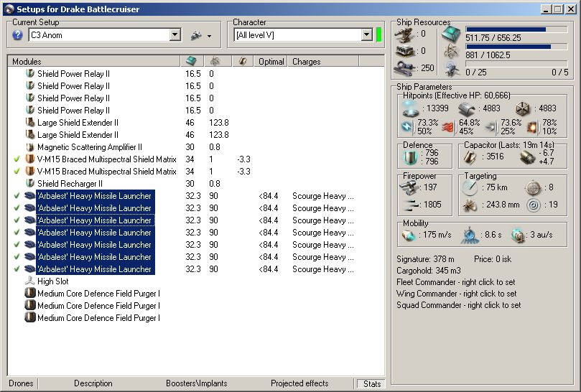Click the powergrid column header icon
Image resolution: width=581 pixels, height=392 pixels.
click(215, 62)
